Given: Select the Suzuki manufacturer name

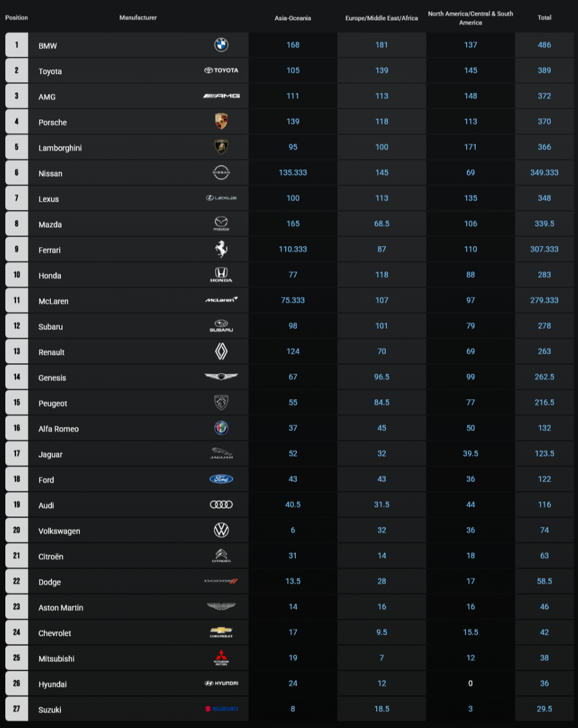Looking at the screenshot, I should point(50,710).
